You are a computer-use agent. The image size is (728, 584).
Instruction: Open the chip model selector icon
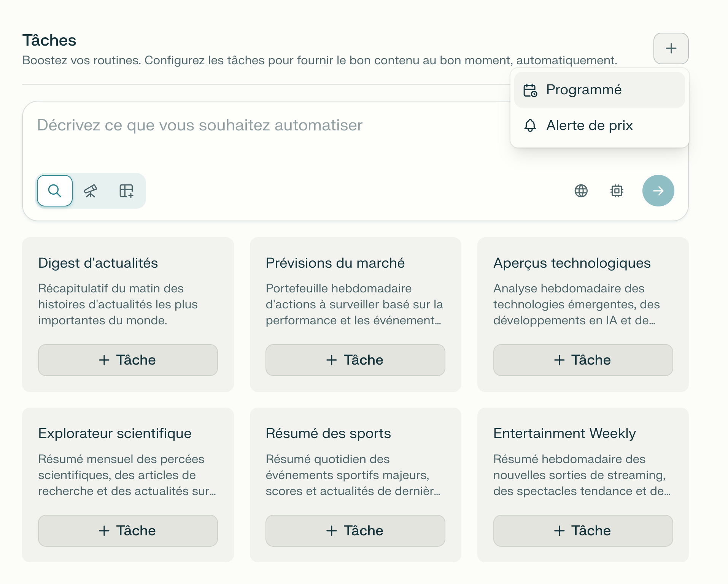[617, 191]
